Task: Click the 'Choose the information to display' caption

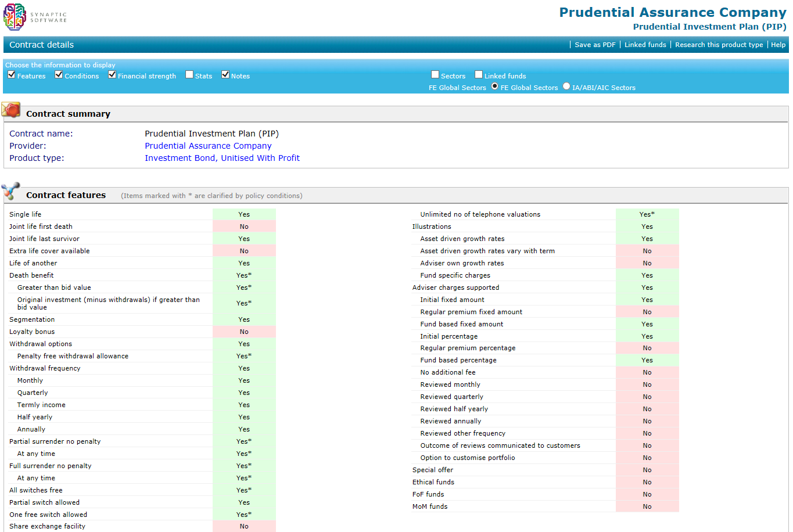Action: [60, 65]
